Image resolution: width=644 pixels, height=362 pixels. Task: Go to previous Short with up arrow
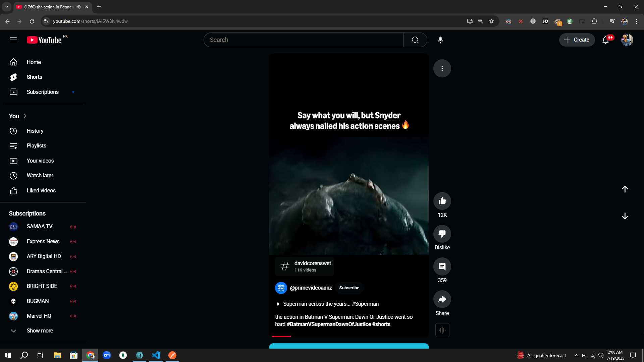(x=625, y=189)
